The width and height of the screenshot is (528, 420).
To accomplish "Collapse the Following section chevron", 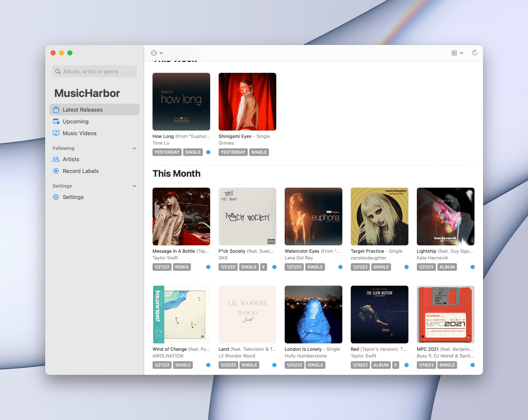I will 134,148.
